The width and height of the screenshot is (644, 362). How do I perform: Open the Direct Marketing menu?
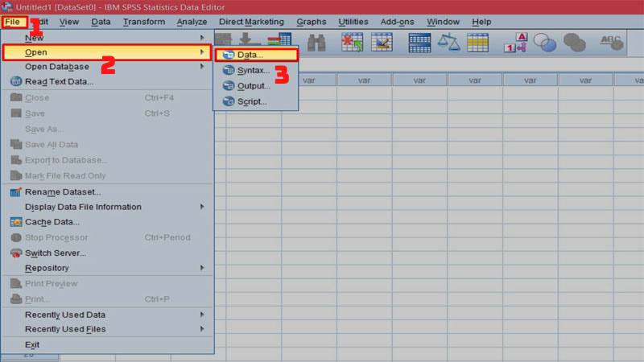pyautogui.click(x=251, y=22)
